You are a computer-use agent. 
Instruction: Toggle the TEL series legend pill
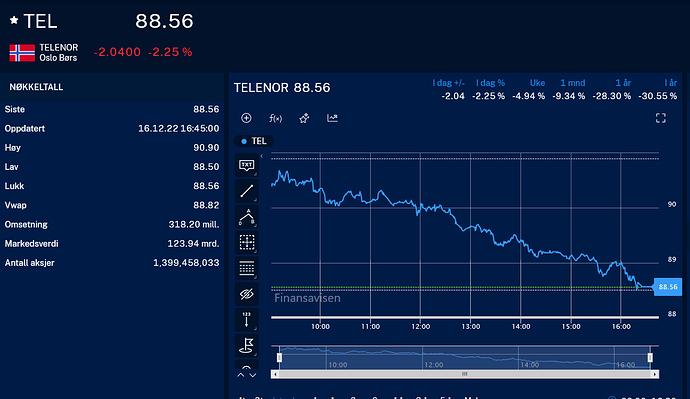point(254,141)
